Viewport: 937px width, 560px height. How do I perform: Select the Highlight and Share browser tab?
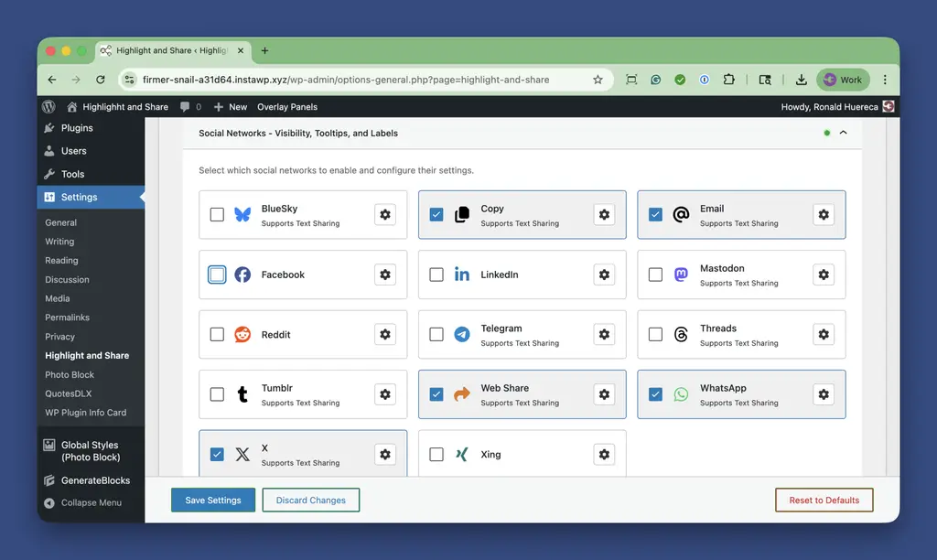click(x=171, y=51)
